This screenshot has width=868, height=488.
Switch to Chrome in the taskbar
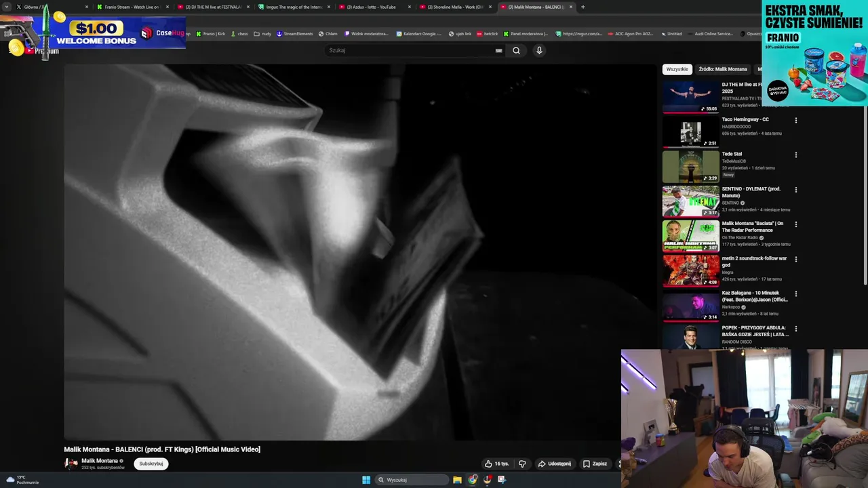click(473, 480)
